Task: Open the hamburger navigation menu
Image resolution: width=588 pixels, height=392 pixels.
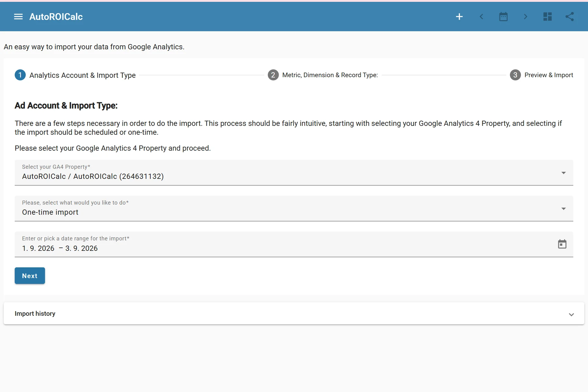Action: (18, 17)
